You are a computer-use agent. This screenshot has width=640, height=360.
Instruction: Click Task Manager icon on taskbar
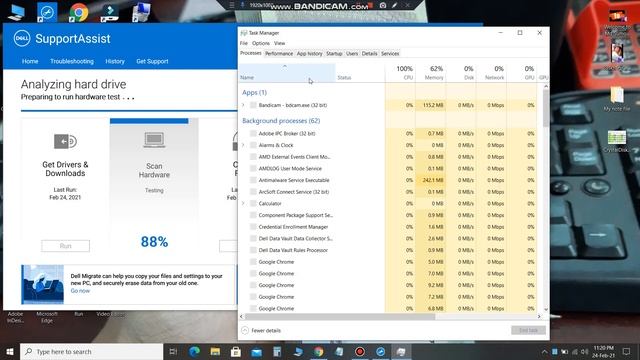(401, 351)
